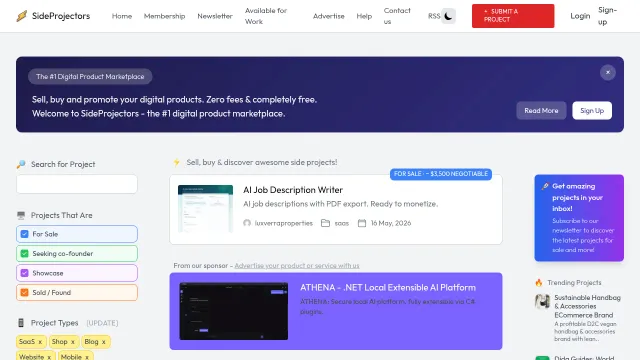The width and height of the screenshot is (640, 360).
Task: Go to the Membership page
Action: (164, 16)
